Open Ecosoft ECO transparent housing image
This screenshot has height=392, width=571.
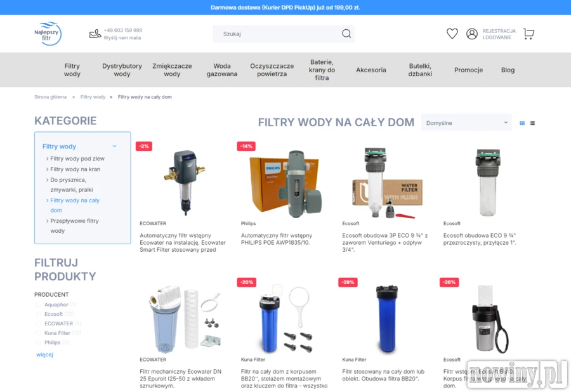488,182
